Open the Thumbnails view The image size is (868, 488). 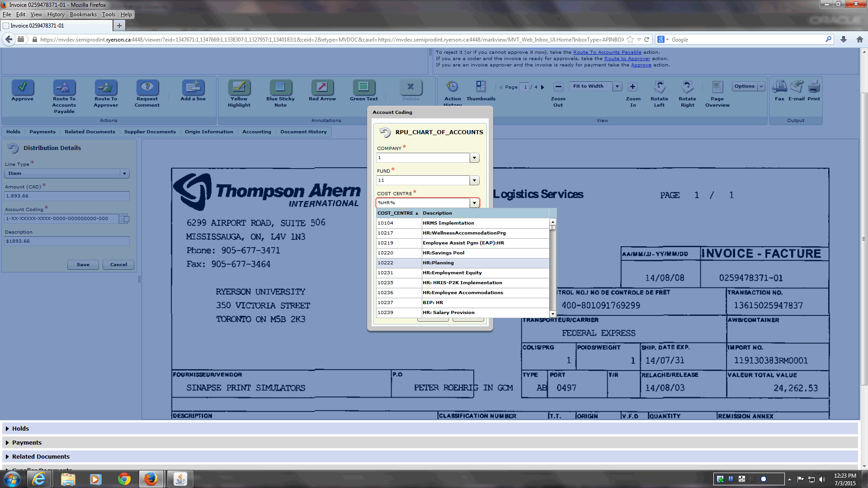481,87
